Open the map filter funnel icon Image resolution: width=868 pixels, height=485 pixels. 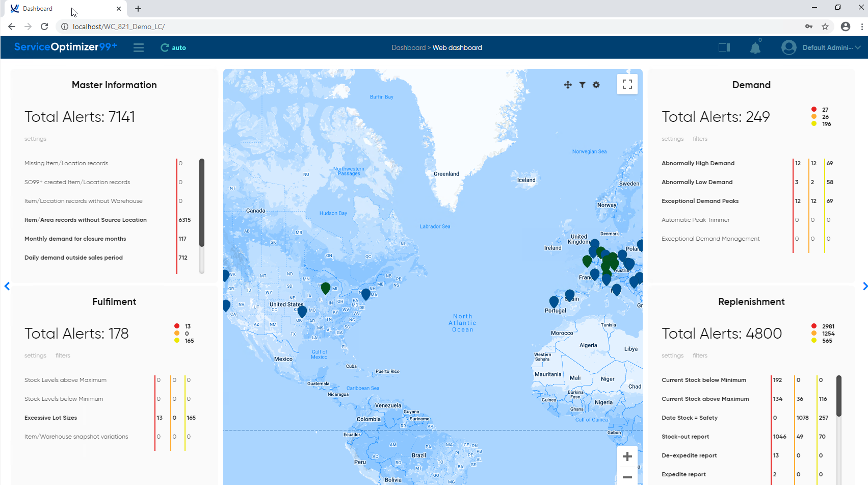click(582, 85)
